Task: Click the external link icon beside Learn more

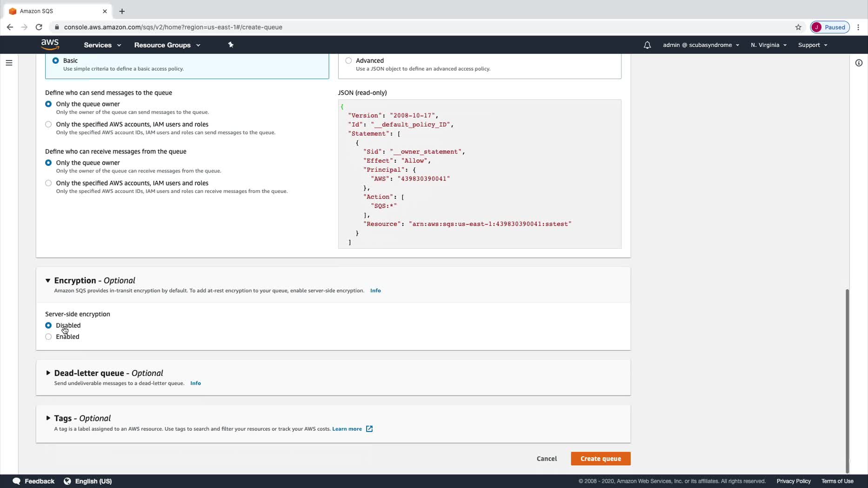Action: pyautogui.click(x=369, y=429)
